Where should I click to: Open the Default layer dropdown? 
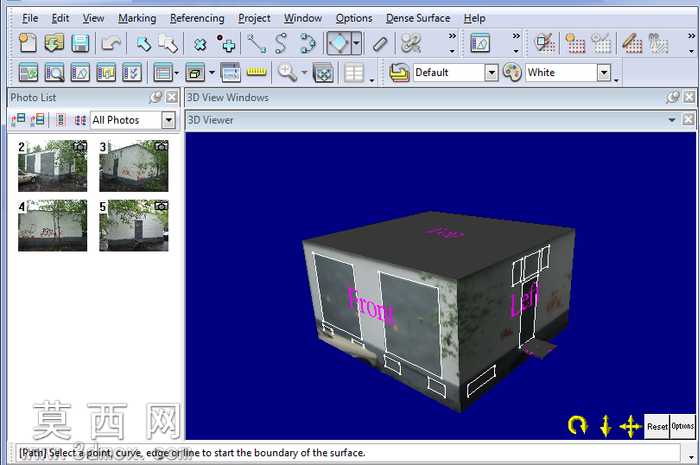pyautogui.click(x=492, y=72)
